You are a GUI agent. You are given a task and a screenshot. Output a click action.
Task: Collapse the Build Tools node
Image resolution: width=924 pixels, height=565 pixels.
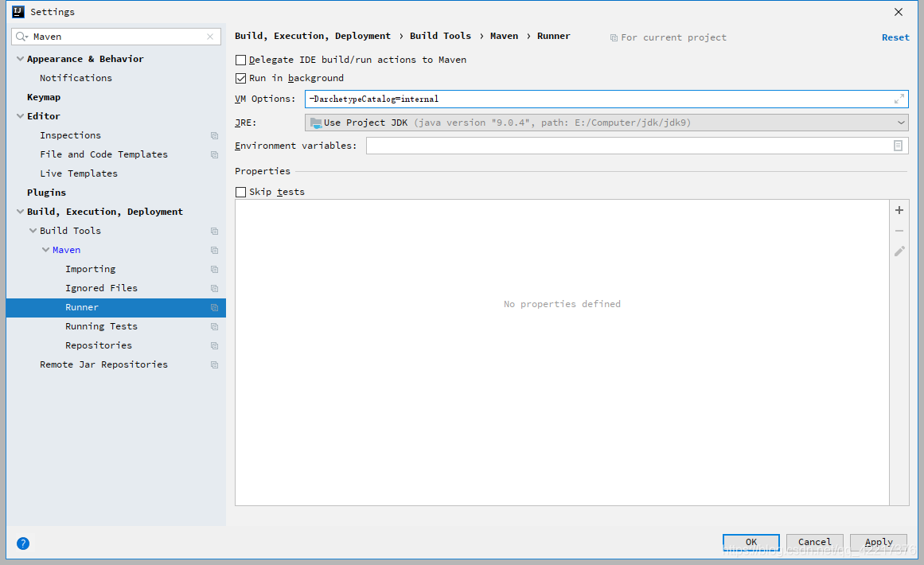(33, 231)
